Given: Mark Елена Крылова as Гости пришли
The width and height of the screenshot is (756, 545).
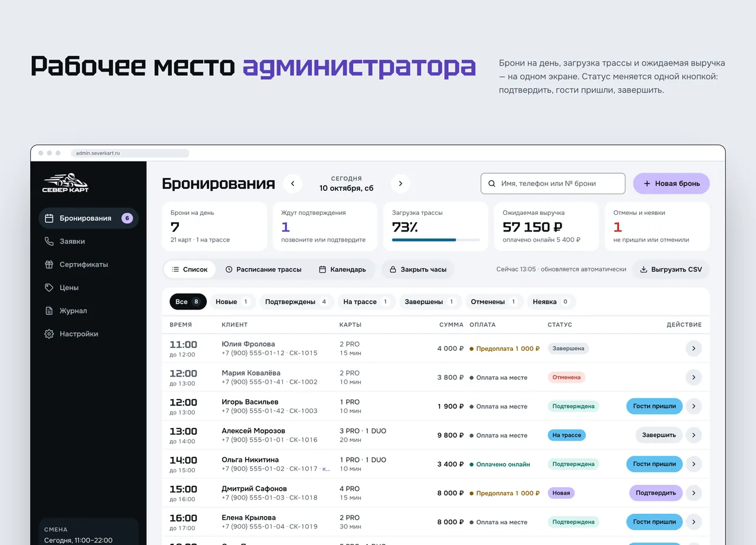Looking at the screenshot, I should tap(654, 522).
